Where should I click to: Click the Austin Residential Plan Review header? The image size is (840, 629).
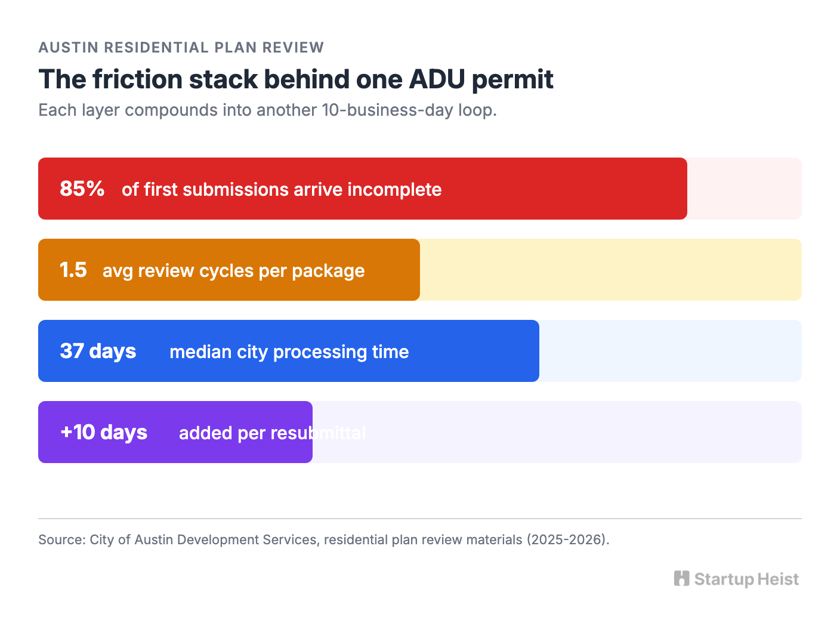point(181,48)
